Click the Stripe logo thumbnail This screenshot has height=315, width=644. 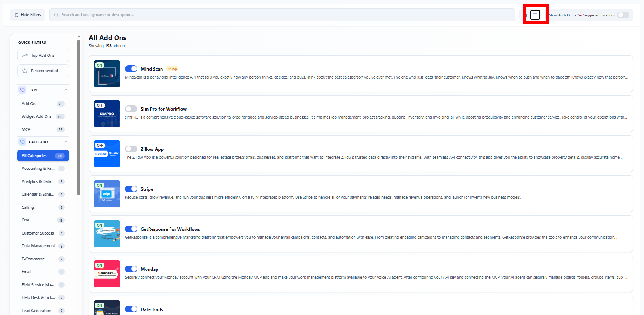(x=107, y=194)
